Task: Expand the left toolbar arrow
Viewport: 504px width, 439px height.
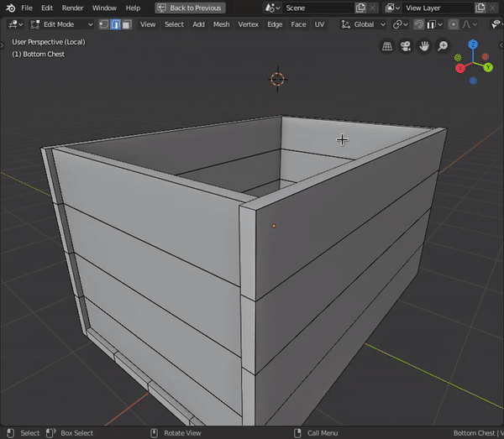Action: click(x=2, y=45)
